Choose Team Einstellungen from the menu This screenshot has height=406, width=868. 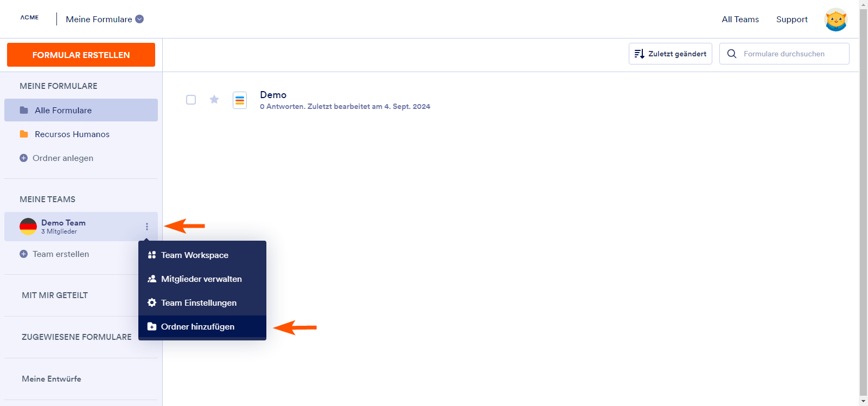point(202,302)
